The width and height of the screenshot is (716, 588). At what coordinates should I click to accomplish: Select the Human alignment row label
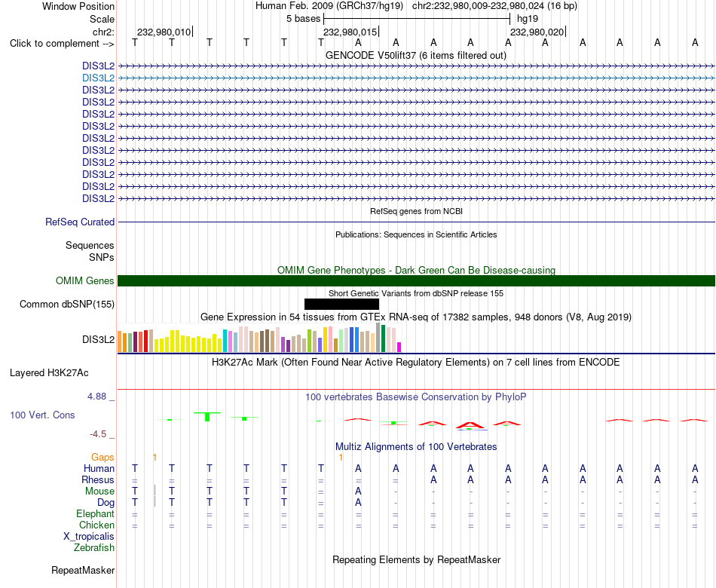(x=99, y=469)
